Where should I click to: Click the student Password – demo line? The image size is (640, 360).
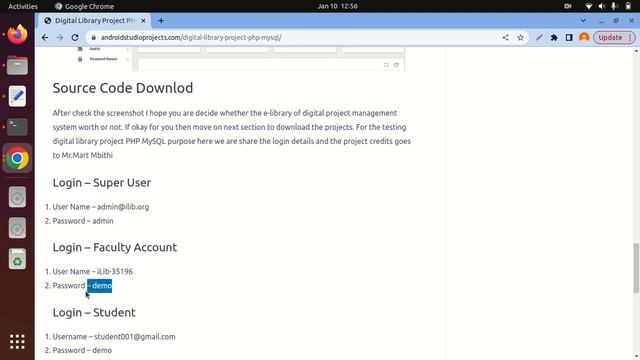pos(82,350)
